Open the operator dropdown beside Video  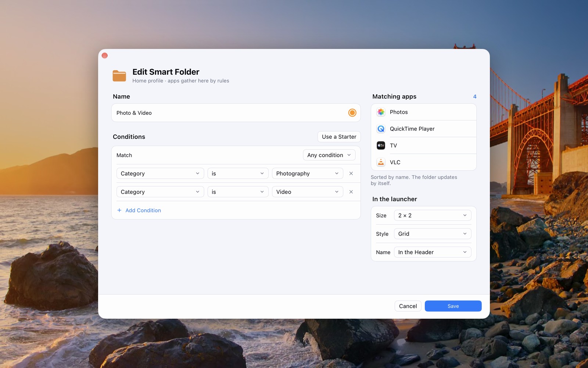(238, 192)
